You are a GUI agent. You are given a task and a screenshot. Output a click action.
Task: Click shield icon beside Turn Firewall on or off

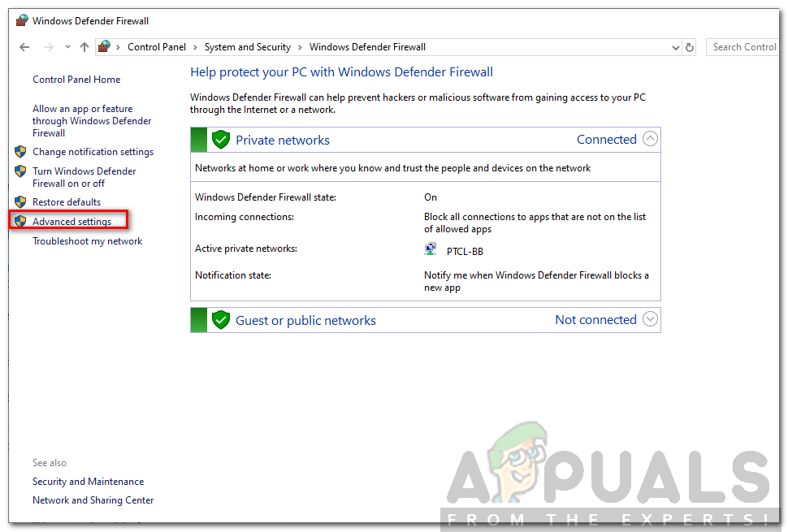pos(20,171)
